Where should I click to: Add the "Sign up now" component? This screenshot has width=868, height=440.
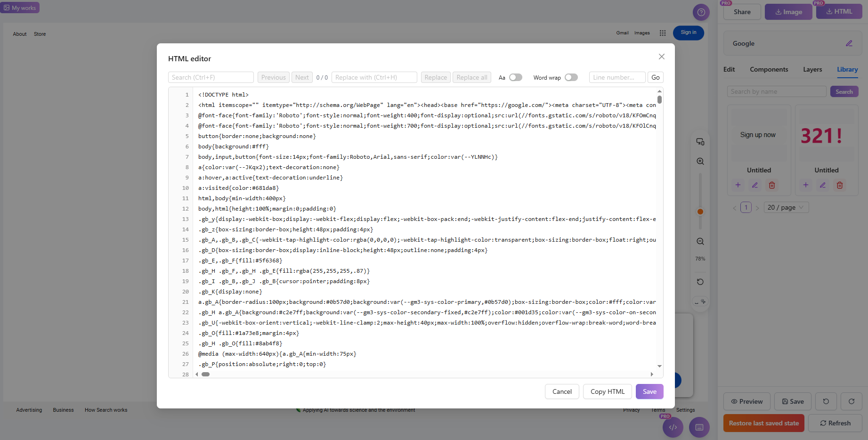pyautogui.click(x=738, y=185)
